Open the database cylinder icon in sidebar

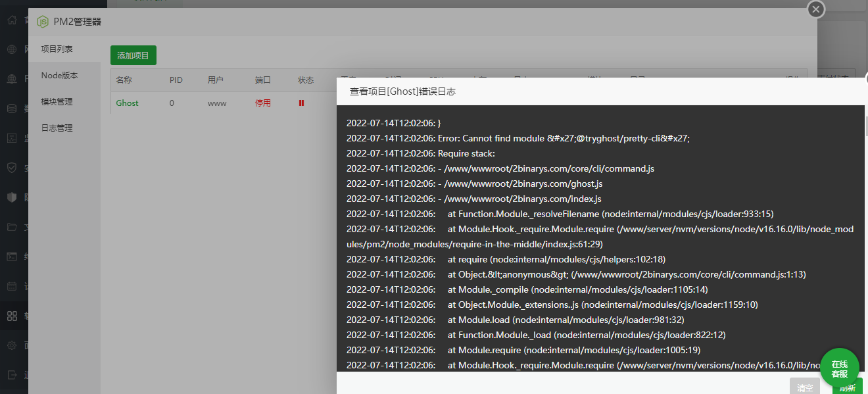pos(12,109)
